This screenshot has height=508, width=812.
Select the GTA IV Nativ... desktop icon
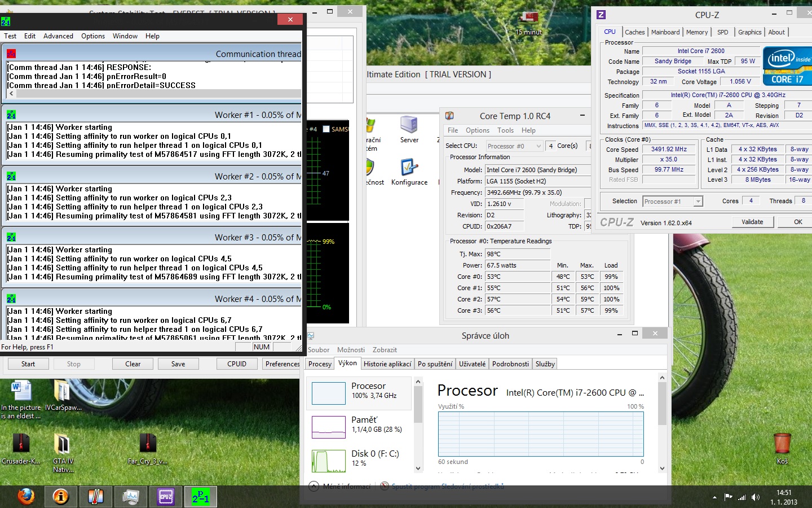point(63,453)
